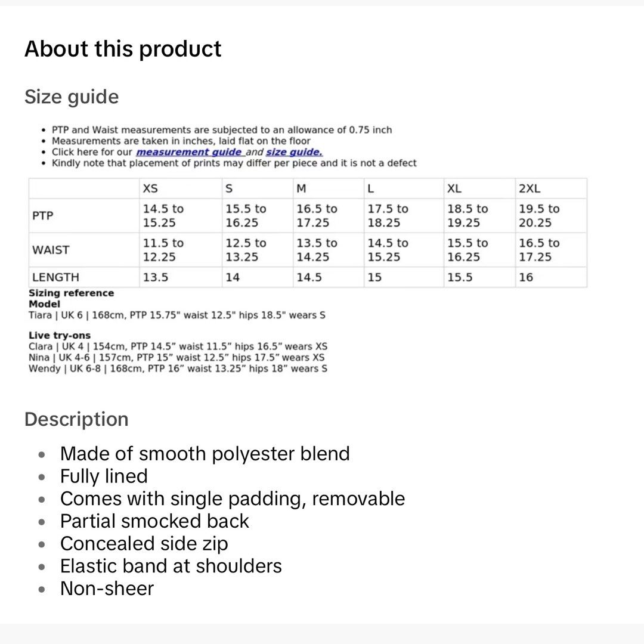Select the Size guide section heading

tap(72, 97)
